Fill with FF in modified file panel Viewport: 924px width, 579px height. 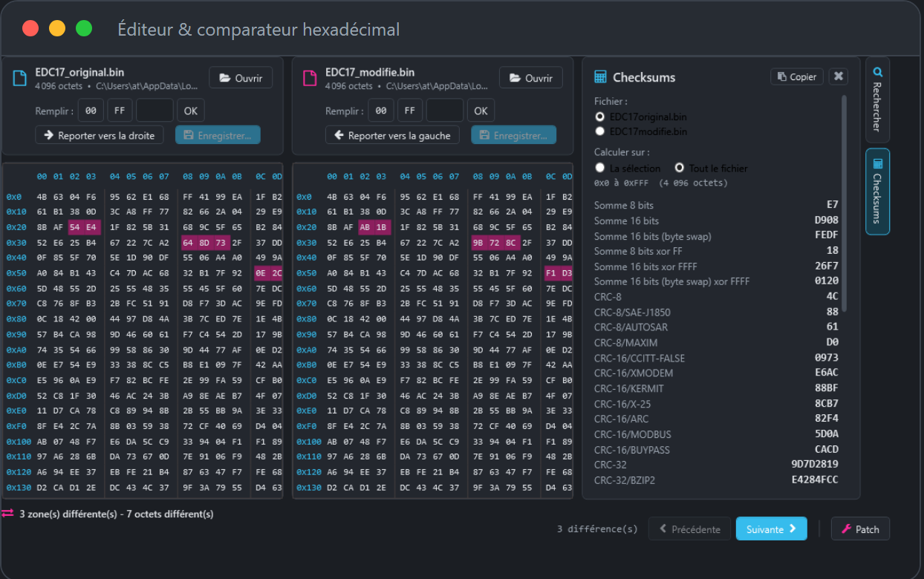(x=410, y=111)
